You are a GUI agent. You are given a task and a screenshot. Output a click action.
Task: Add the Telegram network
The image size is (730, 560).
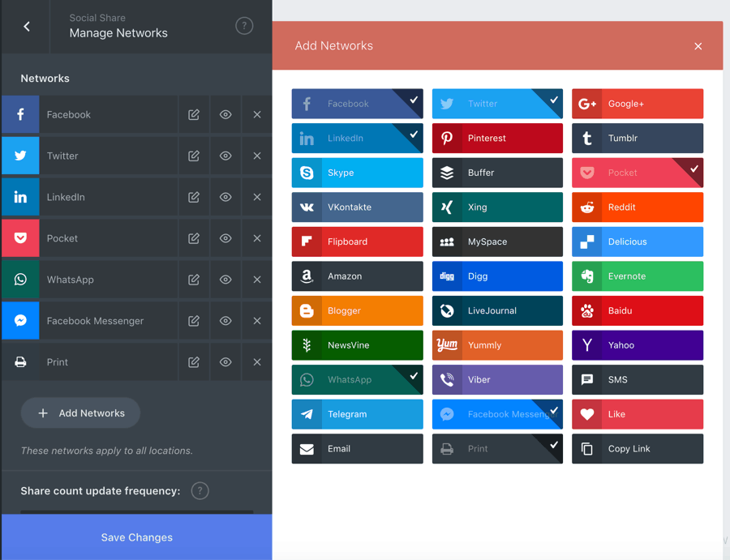pyautogui.click(x=357, y=414)
